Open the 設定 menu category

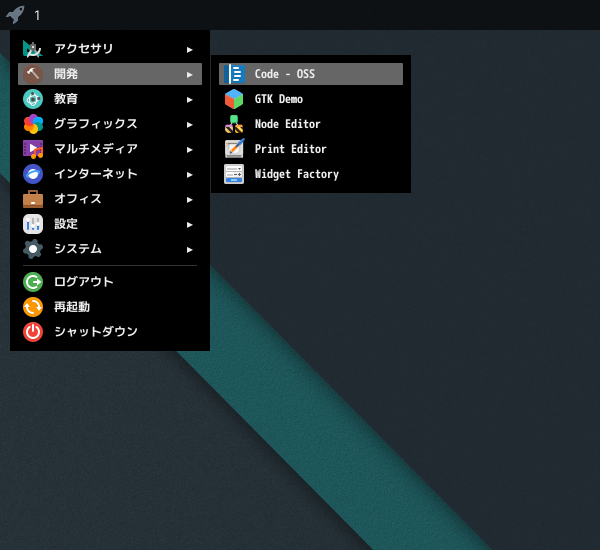point(110,224)
